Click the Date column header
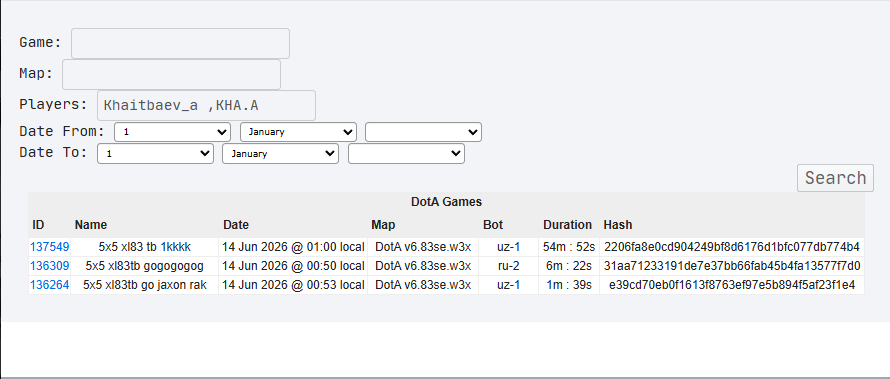This screenshot has width=890, height=379. point(236,225)
